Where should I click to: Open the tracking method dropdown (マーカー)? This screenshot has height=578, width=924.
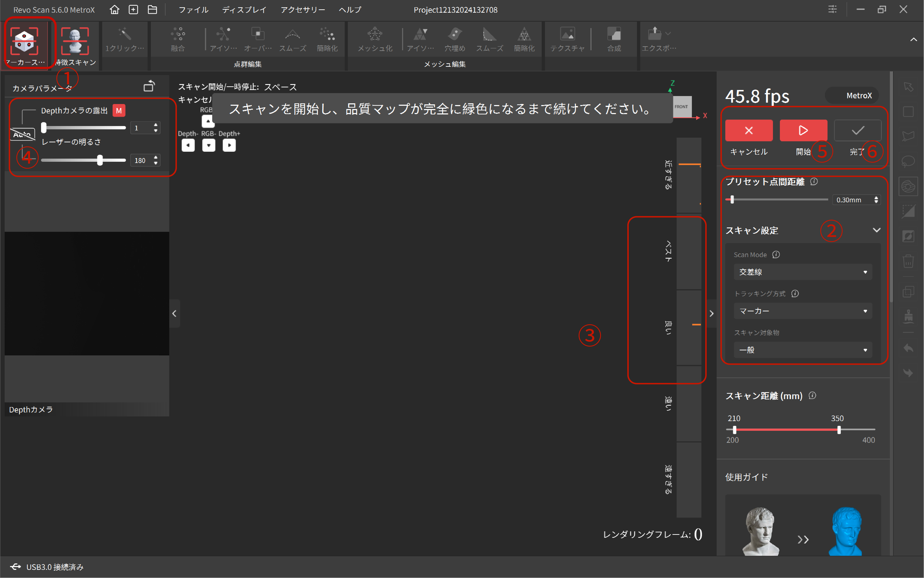coord(803,311)
